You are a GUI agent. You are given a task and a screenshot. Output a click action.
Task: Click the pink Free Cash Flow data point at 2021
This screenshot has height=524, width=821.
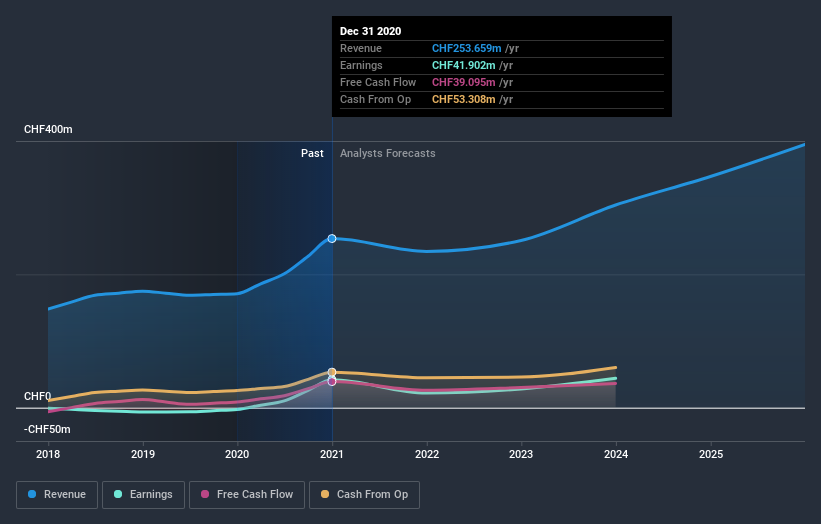click(x=332, y=382)
